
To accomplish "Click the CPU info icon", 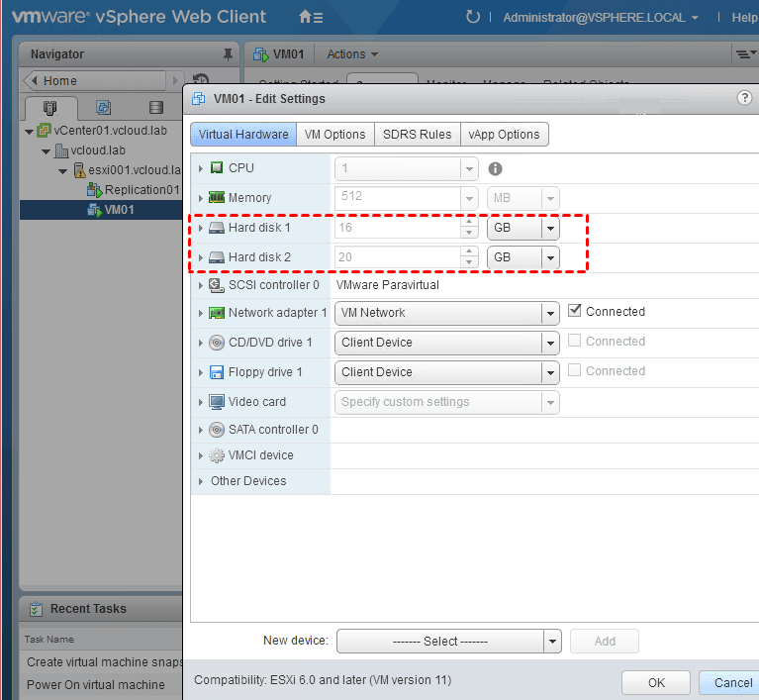I will click(x=496, y=168).
